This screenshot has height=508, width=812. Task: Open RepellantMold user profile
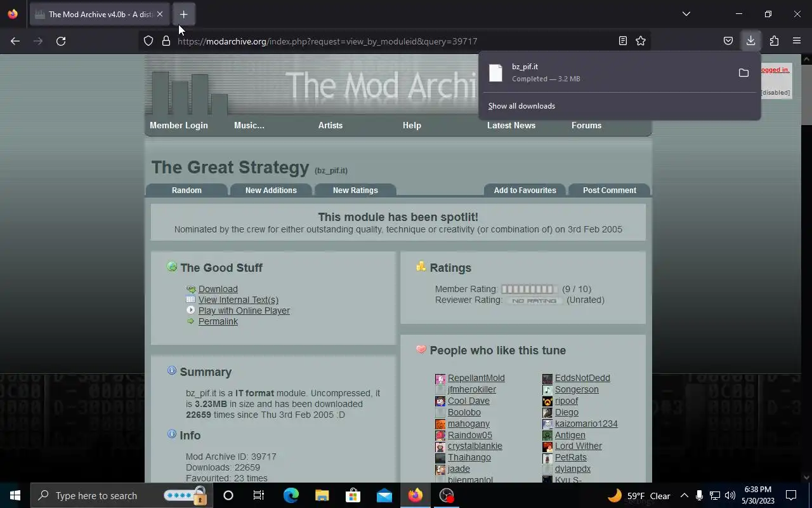476,378
